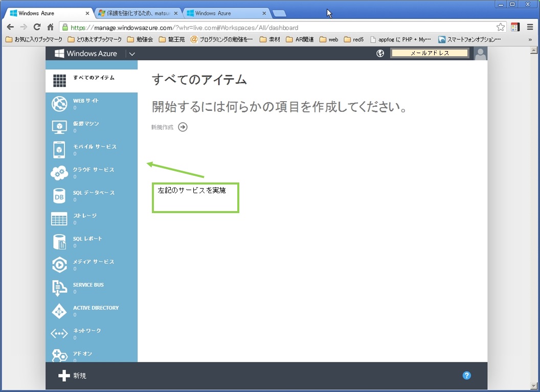Switch to the 保護を強化するため tab

tap(138, 13)
